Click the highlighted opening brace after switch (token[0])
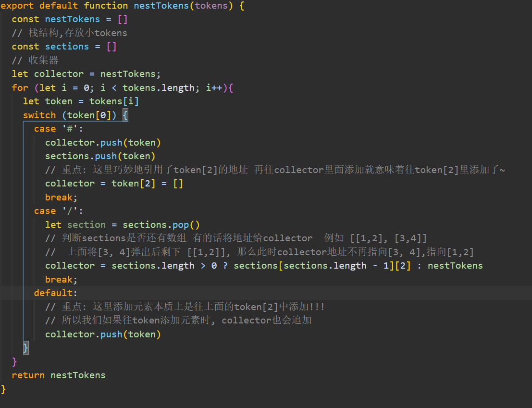This screenshot has width=532, height=408. point(125,115)
